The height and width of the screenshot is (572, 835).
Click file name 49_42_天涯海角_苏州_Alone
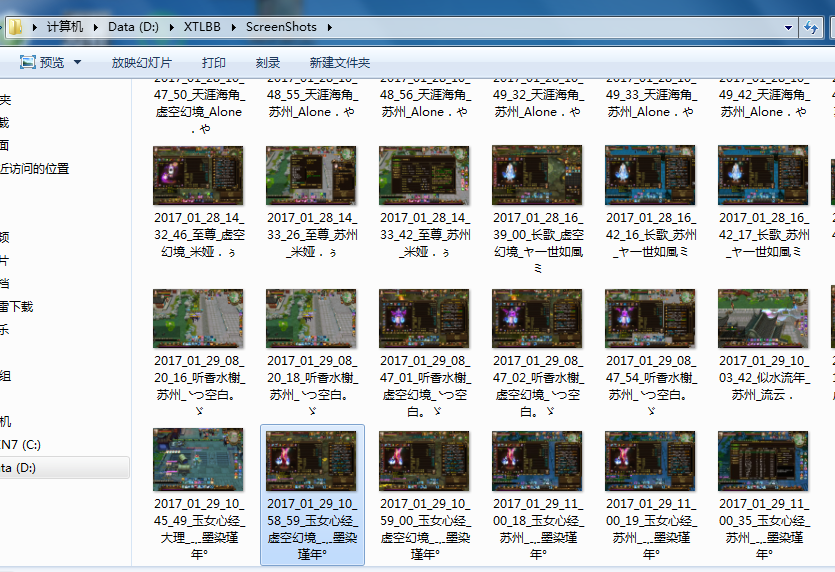click(764, 96)
